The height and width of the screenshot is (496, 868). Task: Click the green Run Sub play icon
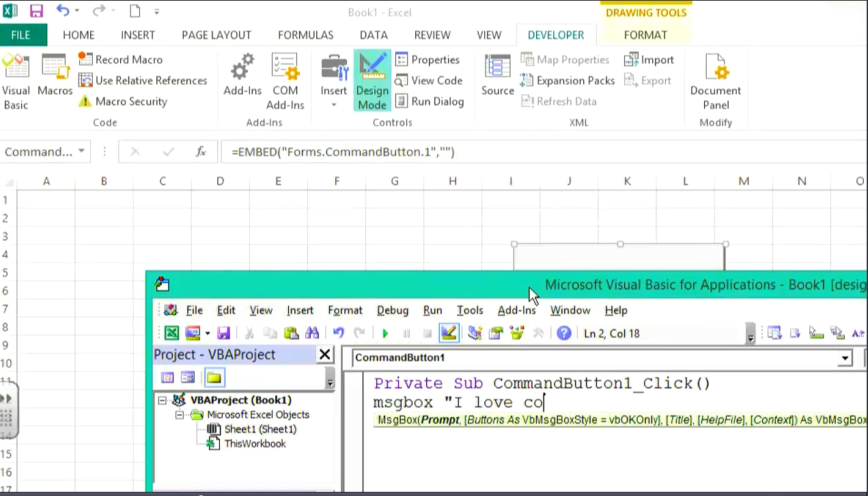coord(385,333)
